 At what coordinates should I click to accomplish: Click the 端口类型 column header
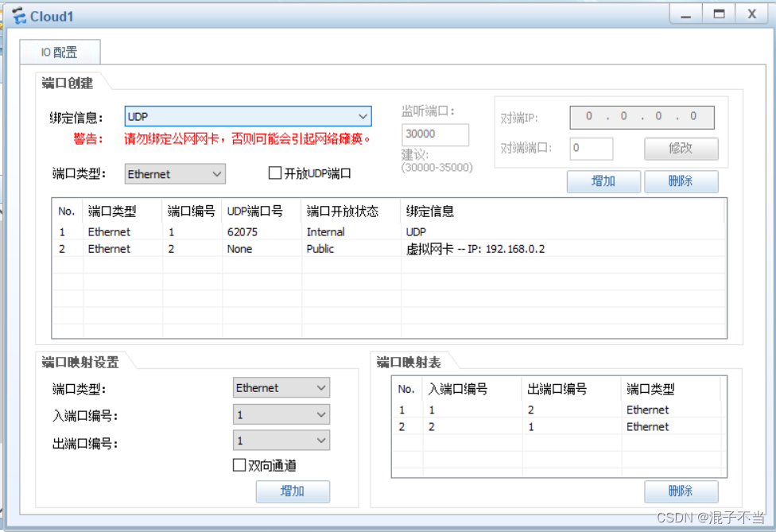pos(122,212)
